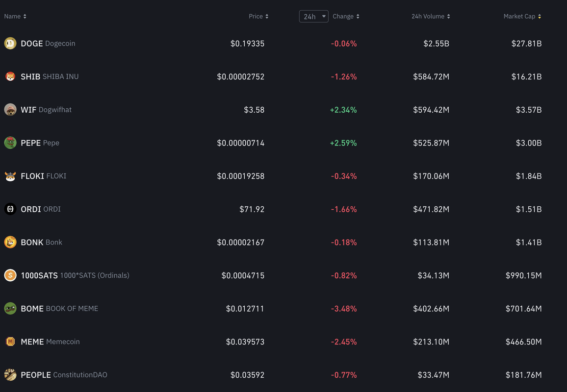Viewport: 567px width, 392px height.
Task: Click PEPE change +2.59%
Action: pos(343,143)
